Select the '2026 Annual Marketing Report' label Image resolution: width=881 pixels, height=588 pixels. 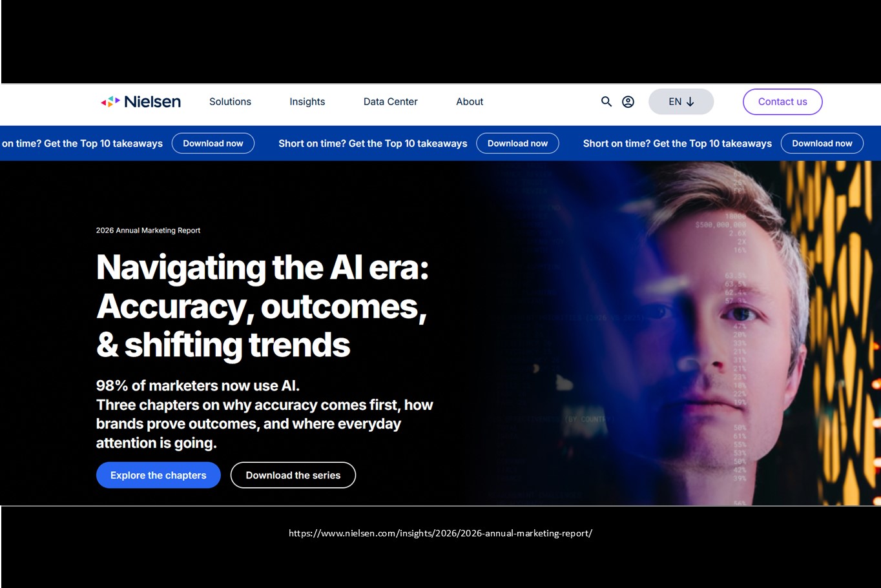point(148,230)
